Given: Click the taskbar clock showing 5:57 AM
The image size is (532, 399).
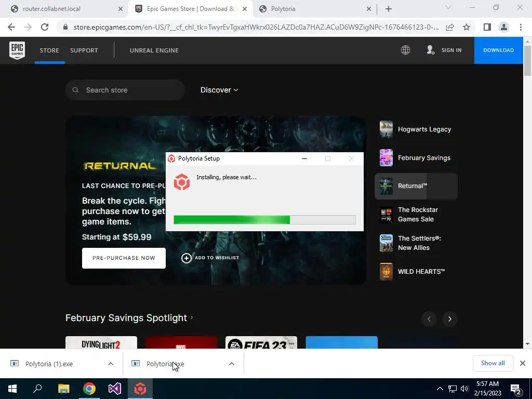Looking at the screenshot, I should click(487, 389).
